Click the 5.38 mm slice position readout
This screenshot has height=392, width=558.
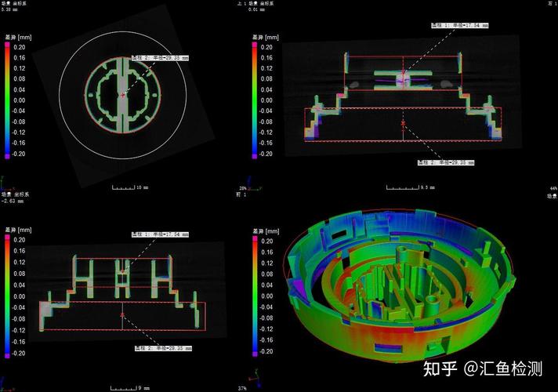tap(9, 9)
